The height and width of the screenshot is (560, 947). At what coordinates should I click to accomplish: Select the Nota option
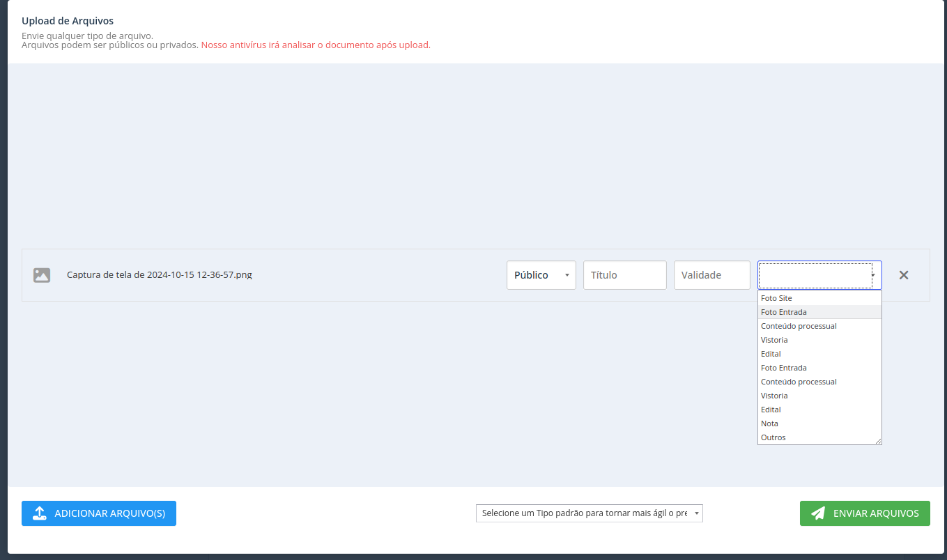[x=769, y=423]
